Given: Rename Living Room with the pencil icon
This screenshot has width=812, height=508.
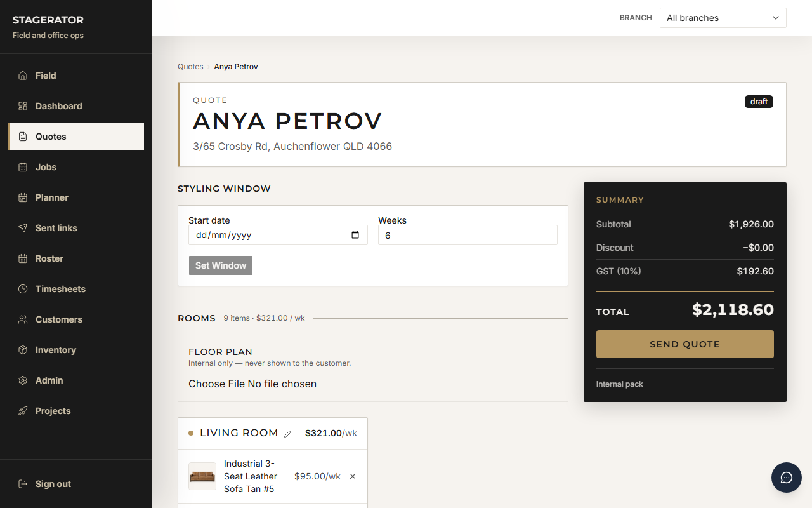Looking at the screenshot, I should pyautogui.click(x=287, y=434).
